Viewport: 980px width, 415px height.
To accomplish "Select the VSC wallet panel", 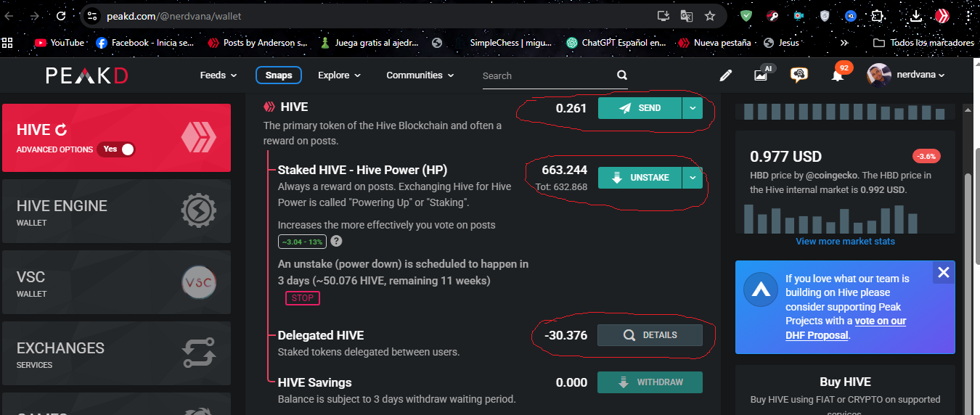I will click(117, 283).
